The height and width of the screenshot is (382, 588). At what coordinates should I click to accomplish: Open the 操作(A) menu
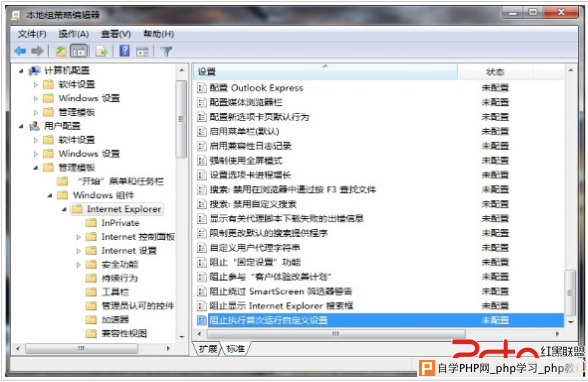pyautogui.click(x=74, y=34)
